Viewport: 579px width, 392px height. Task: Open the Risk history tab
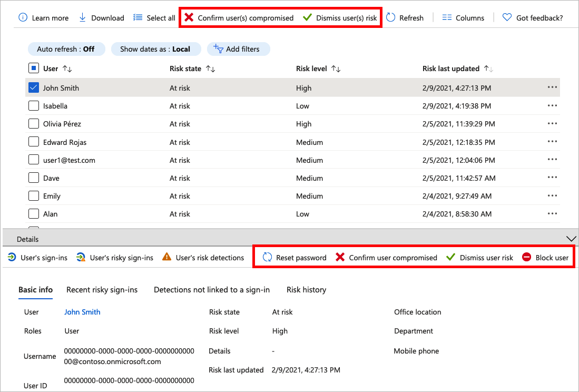pyautogui.click(x=307, y=290)
